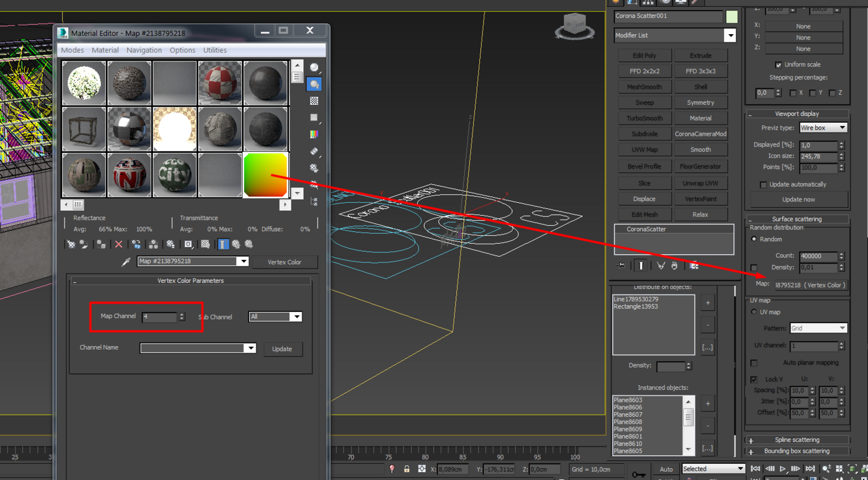Toggle the Uniform scale checkbox

tap(779, 64)
